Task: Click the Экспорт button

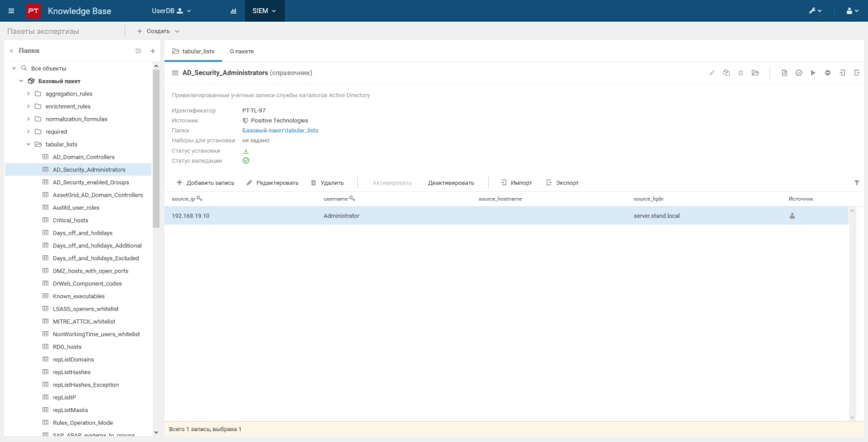Action: [x=562, y=183]
